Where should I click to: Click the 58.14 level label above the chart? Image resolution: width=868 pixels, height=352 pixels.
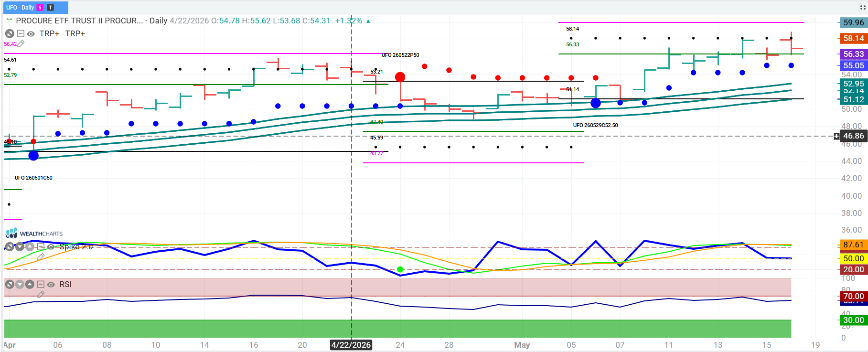[x=572, y=29]
